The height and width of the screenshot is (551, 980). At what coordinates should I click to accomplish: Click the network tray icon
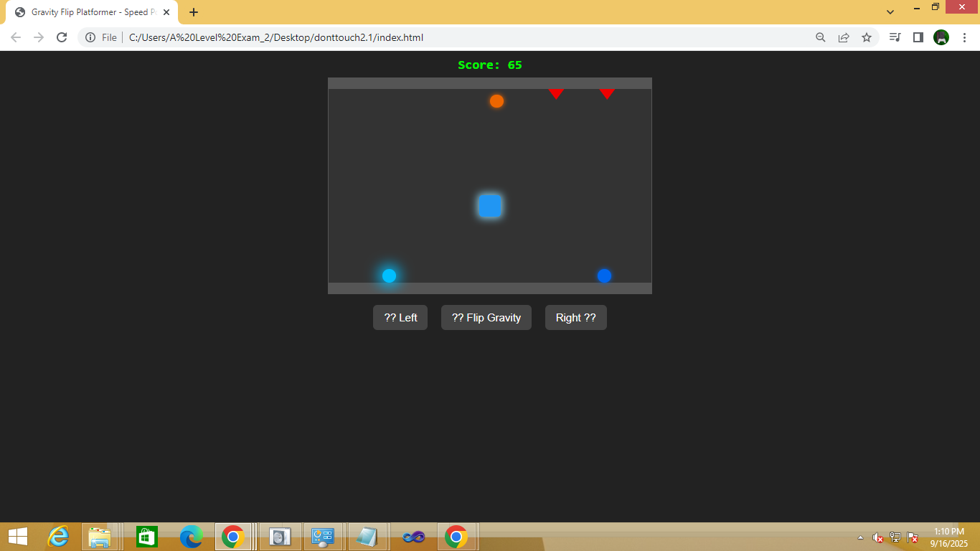point(895,537)
